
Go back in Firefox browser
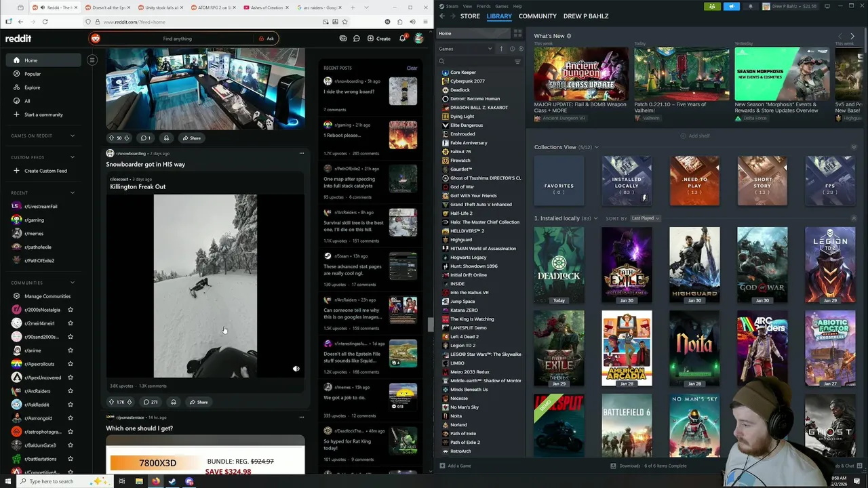[20, 22]
